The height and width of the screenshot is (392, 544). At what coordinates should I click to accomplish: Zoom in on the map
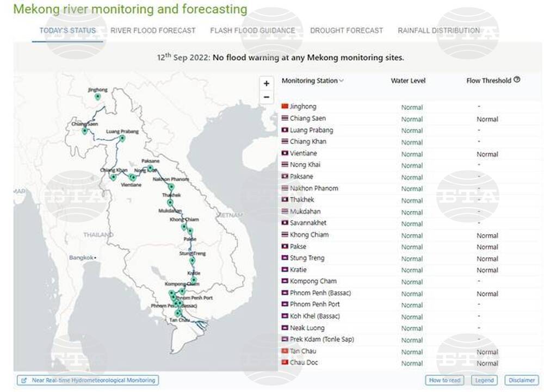point(266,84)
